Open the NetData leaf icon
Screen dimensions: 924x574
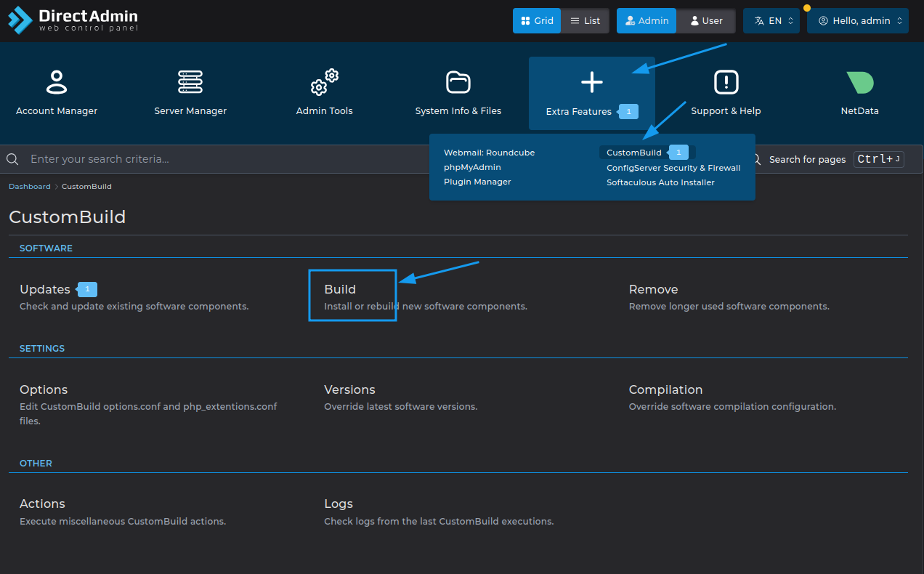click(x=860, y=82)
